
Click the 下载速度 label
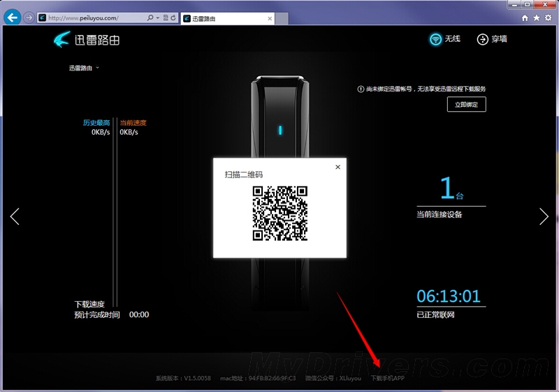click(x=89, y=304)
